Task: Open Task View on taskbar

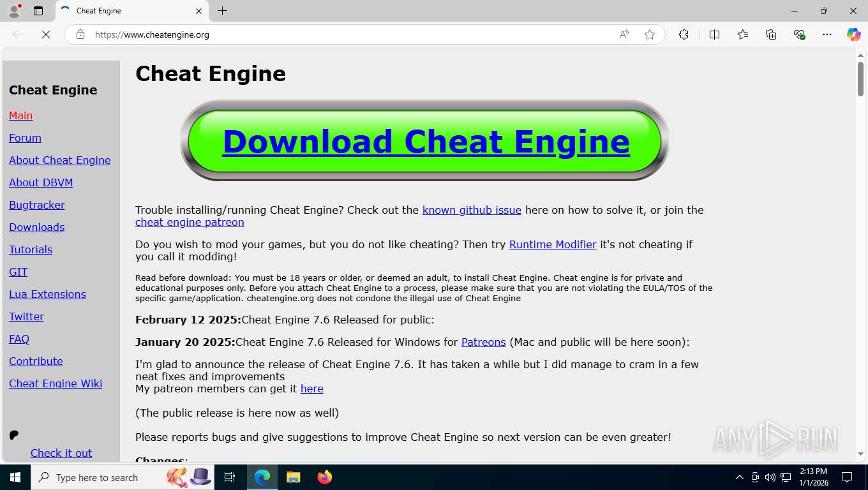Action: coord(230,477)
